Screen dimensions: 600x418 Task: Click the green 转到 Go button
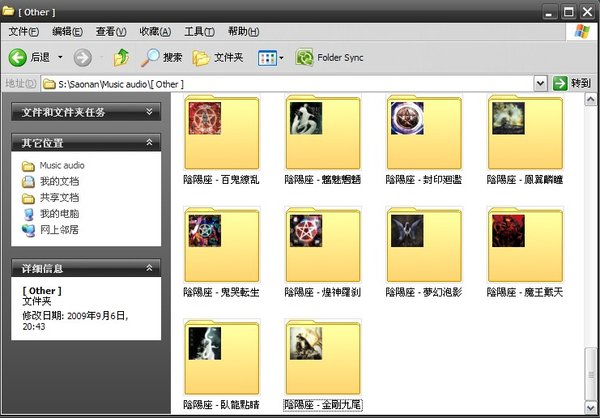click(572, 83)
